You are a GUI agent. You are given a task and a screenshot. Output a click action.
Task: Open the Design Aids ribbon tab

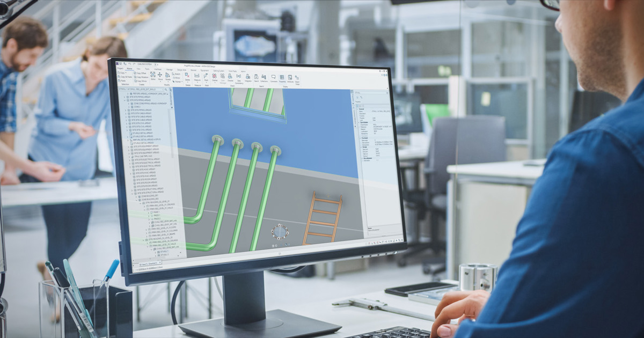tap(181, 70)
